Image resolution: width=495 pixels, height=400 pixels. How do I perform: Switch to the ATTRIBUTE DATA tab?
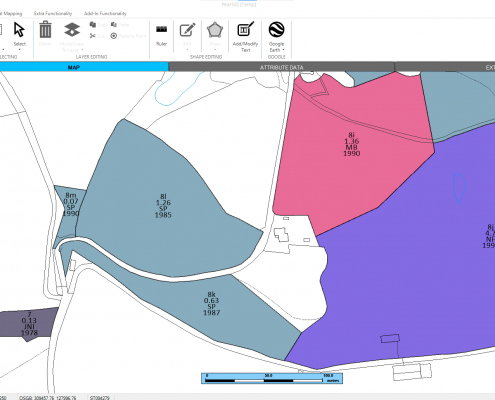click(x=282, y=67)
